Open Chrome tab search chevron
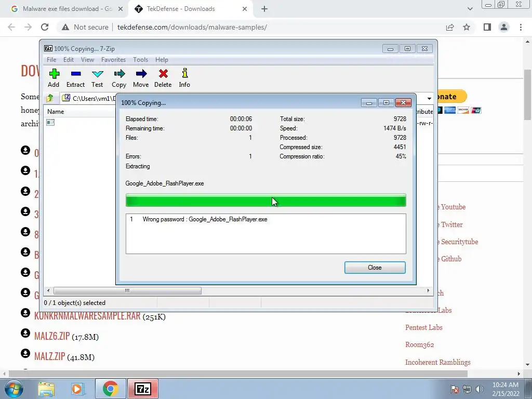The height and width of the screenshot is (399, 532). (x=470, y=9)
